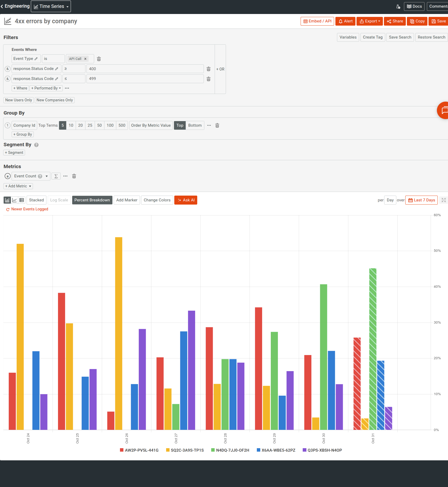The image size is (448, 487).
Task: Go back to Engineering section
Action: pyautogui.click(x=15, y=6)
